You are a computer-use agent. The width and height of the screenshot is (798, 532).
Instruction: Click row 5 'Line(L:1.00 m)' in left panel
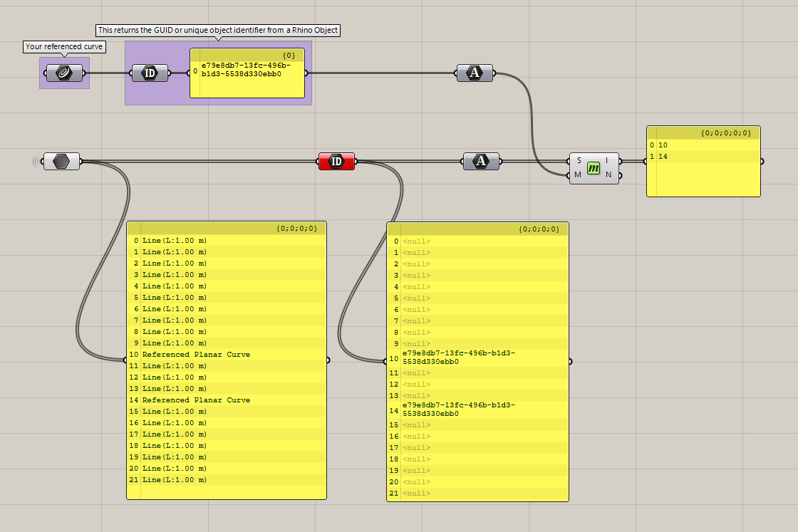click(x=227, y=298)
